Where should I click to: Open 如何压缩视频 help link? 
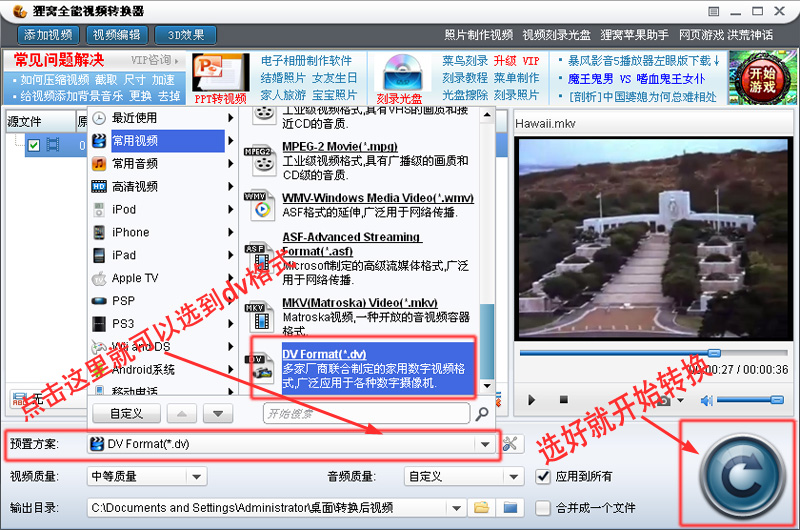pyautogui.click(x=55, y=80)
